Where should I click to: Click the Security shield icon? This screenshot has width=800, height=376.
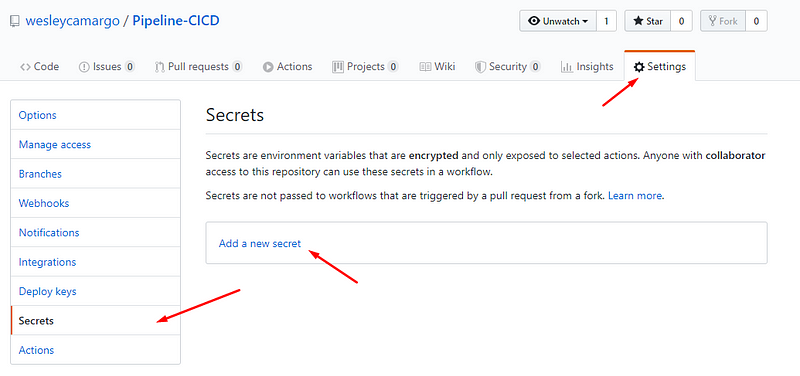click(480, 67)
